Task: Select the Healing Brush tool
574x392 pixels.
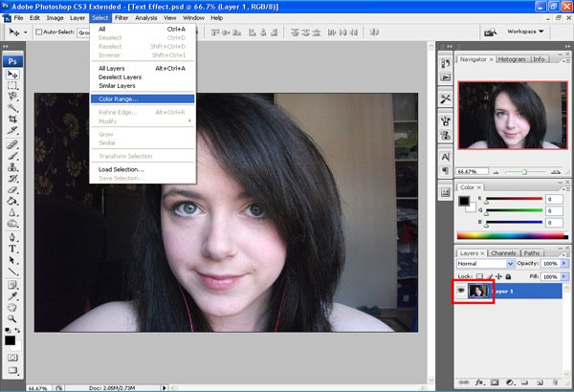Action: pos(12,145)
